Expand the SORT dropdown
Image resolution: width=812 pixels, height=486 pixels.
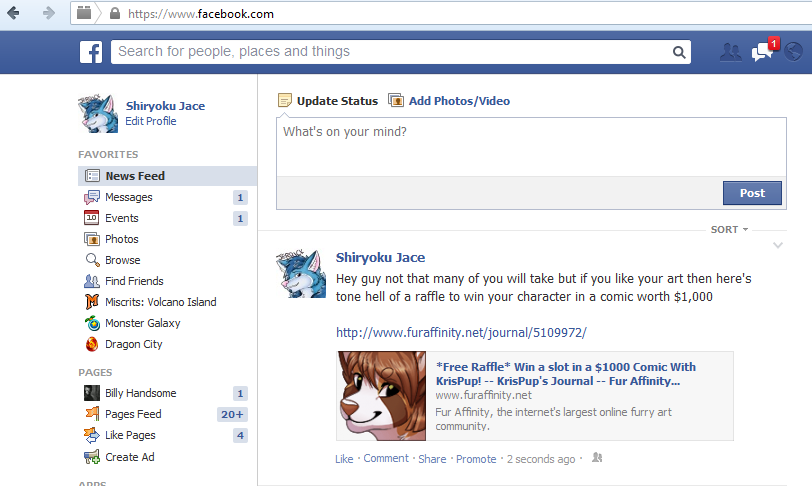729,229
